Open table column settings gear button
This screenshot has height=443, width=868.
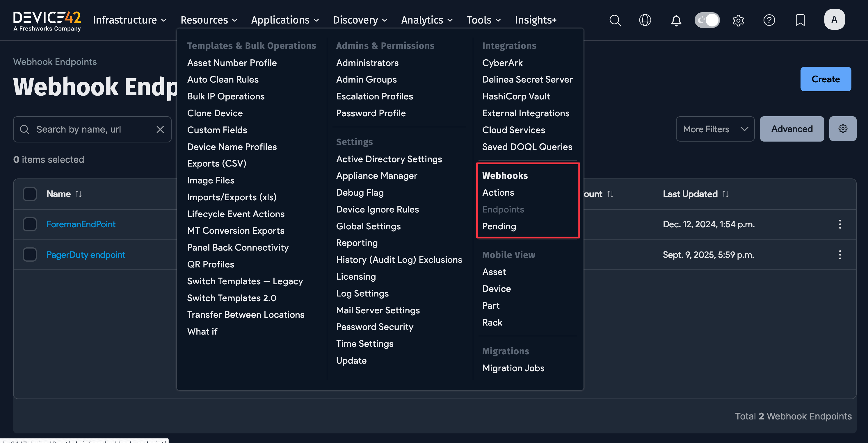pyautogui.click(x=842, y=128)
